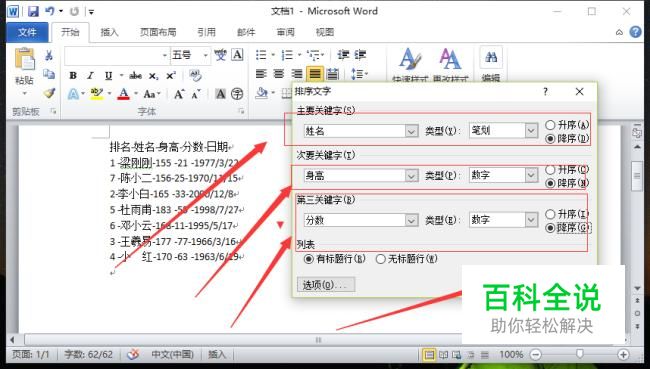The height and width of the screenshot is (369, 650).
Task: Click the vertical scrollbar thumb
Action: (x=637, y=176)
